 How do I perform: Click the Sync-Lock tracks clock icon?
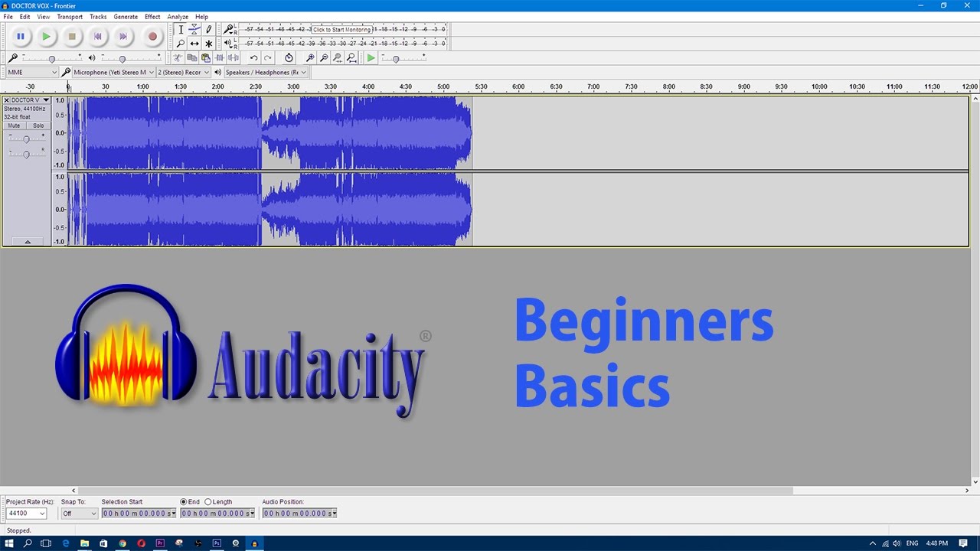coord(289,58)
